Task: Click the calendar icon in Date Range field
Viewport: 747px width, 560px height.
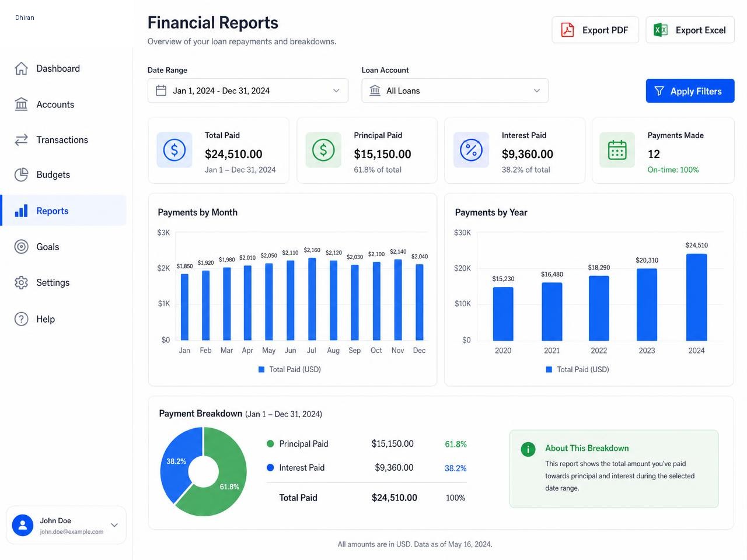Action: tap(161, 90)
